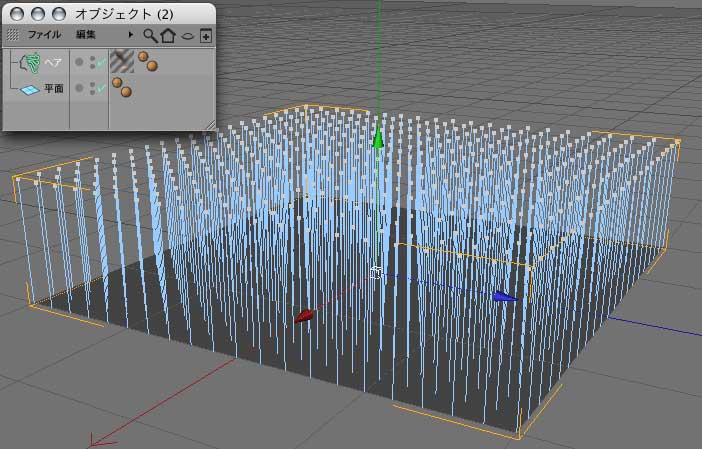
Task: Click the blue Z-axis arrow handle
Action: point(506,296)
